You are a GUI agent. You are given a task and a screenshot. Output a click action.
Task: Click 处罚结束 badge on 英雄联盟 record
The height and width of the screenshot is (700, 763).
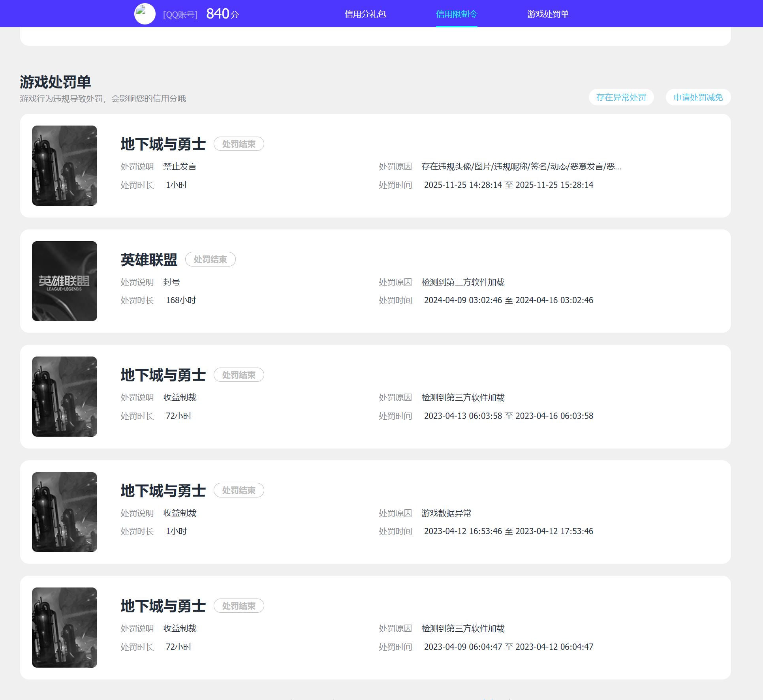(210, 259)
